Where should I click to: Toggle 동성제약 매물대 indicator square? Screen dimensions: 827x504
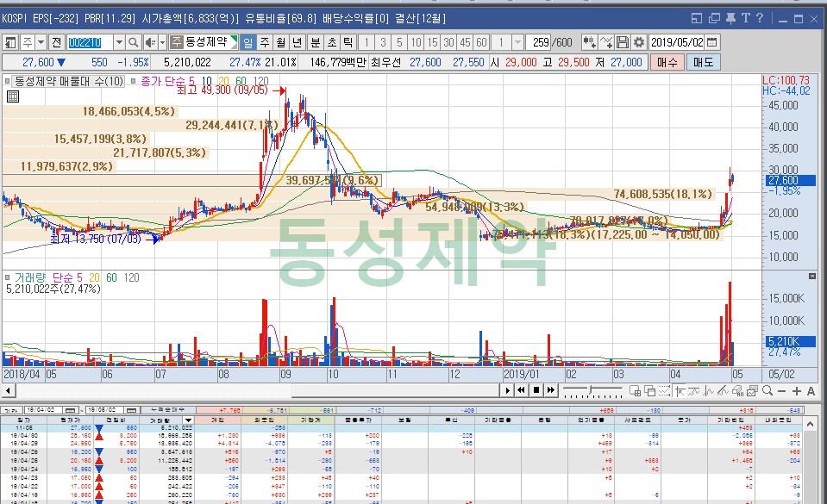[x=8, y=81]
